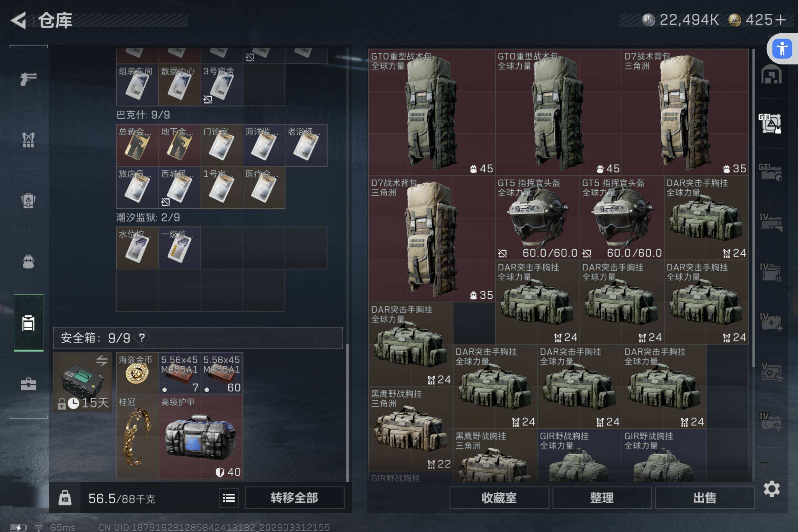
Task: Open the chest rig category in sidebar
Action: [29, 140]
